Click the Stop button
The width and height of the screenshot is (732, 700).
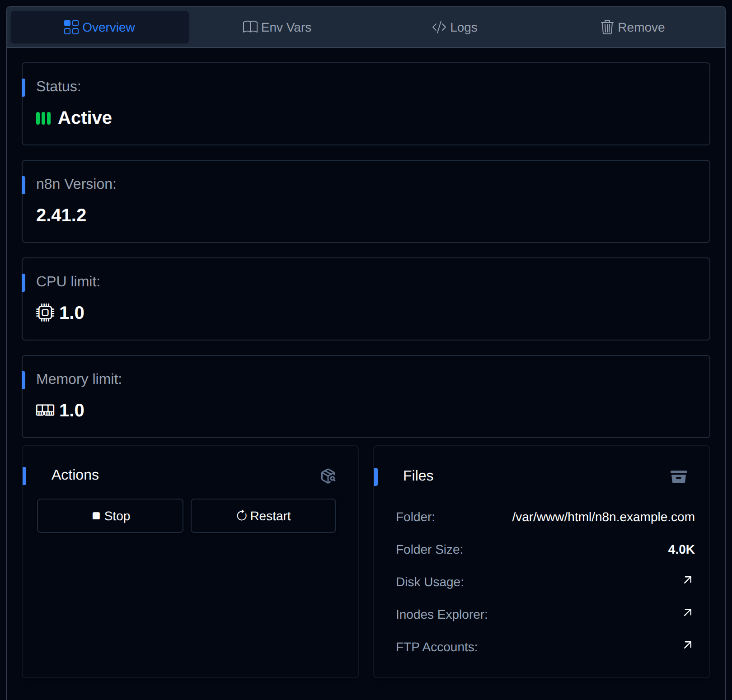pos(110,516)
